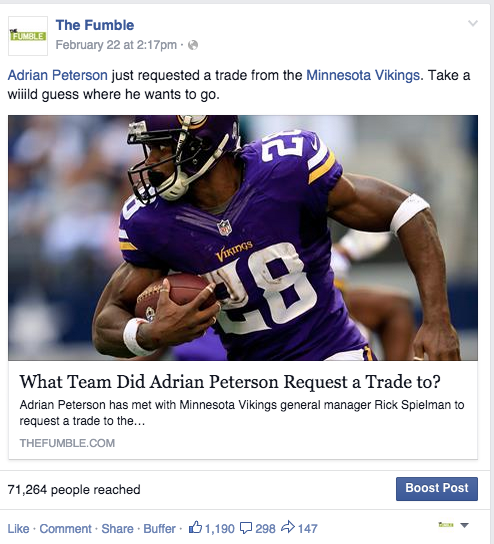
Task: Open the Adrian Peterson football photo preview
Action: tap(243, 238)
